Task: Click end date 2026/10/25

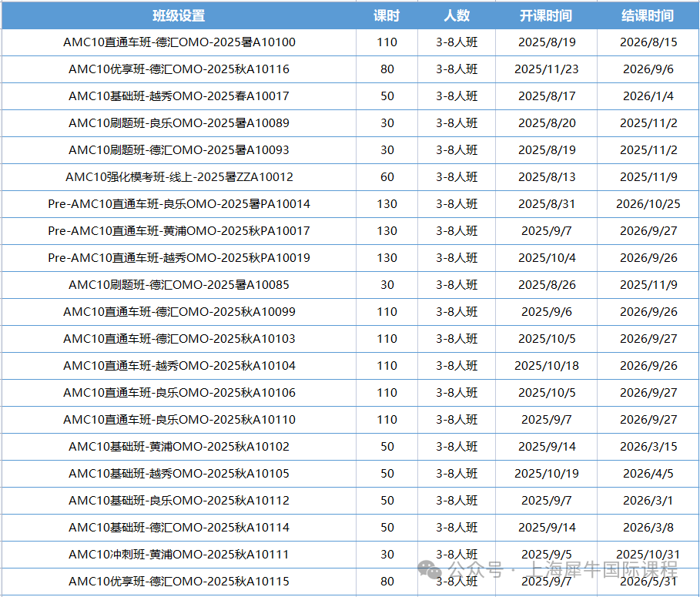Action: point(648,204)
